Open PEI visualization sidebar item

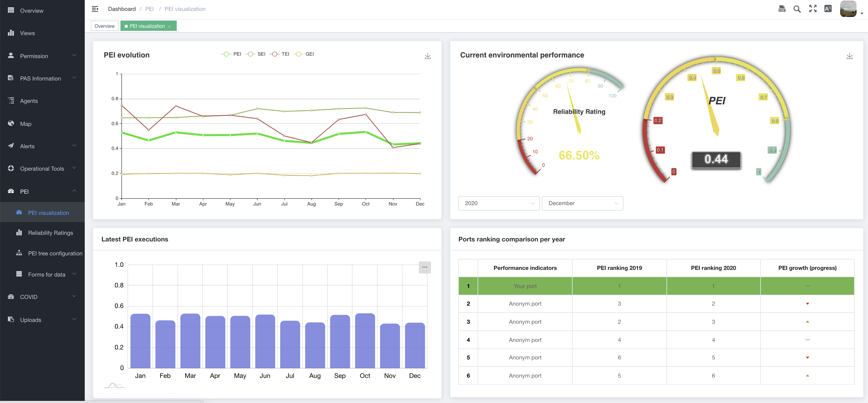42,213
